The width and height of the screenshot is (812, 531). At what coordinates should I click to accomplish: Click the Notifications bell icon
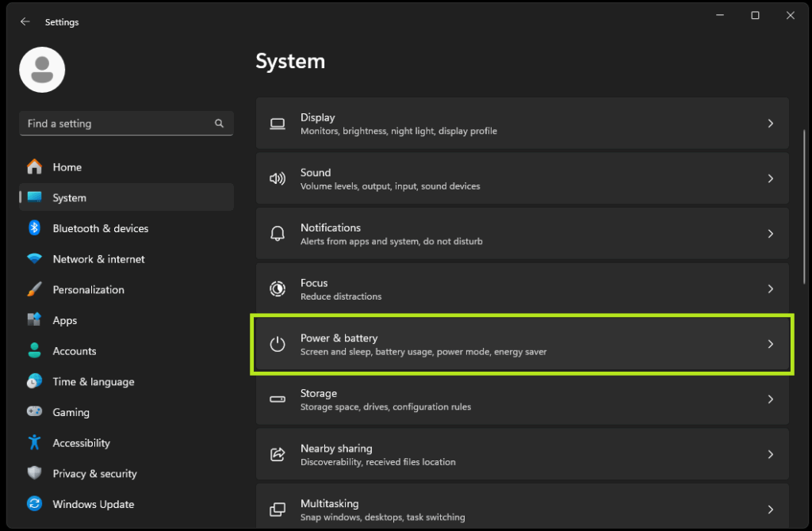[278, 234]
